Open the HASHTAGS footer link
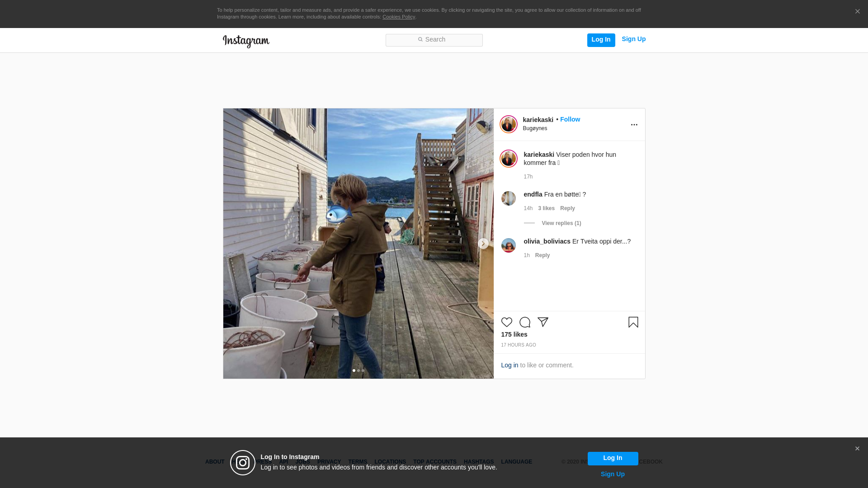868x488 pixels. coord(478,462)
